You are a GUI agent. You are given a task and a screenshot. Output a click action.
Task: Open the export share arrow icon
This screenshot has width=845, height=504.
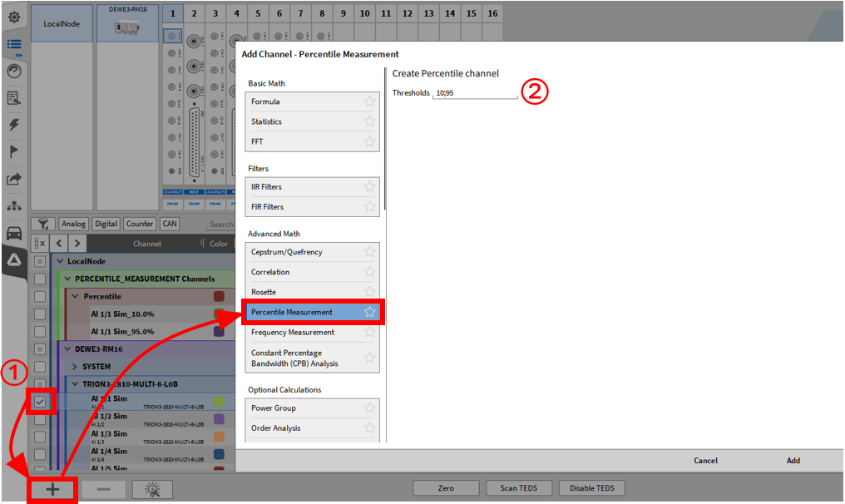14,179
